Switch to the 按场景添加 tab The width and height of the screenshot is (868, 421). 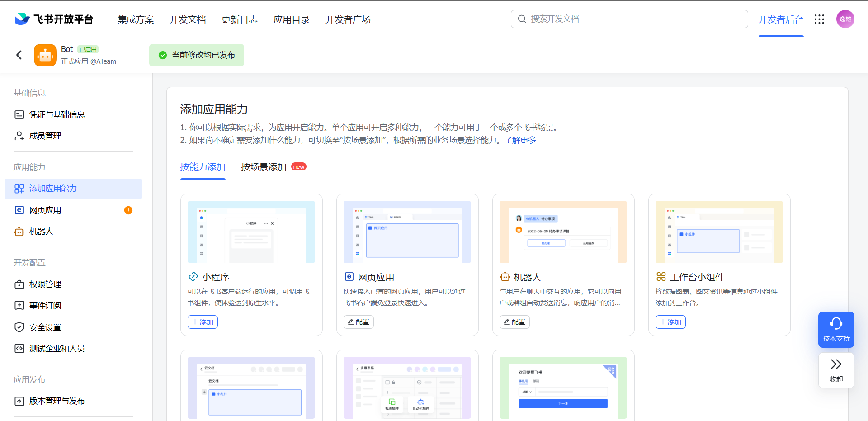point(264,167)
